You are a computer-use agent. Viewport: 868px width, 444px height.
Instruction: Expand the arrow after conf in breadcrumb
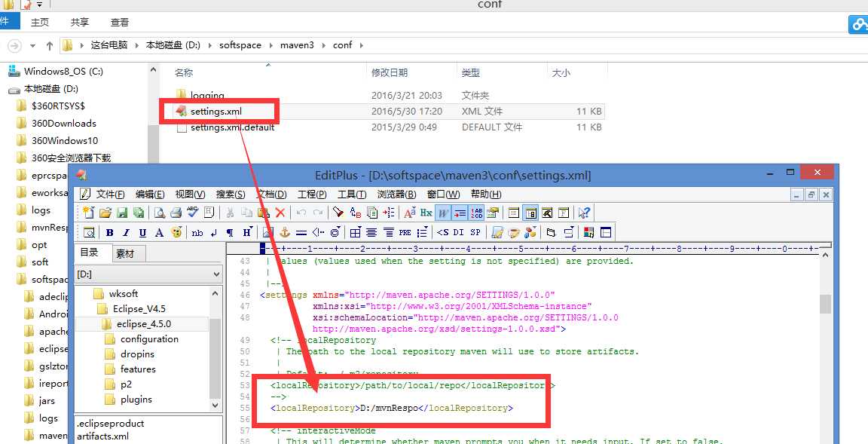coord(362,44)
